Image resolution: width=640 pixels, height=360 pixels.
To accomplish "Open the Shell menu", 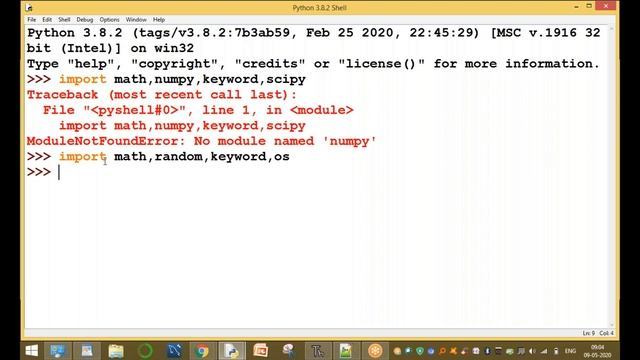I will click(64, 20).
